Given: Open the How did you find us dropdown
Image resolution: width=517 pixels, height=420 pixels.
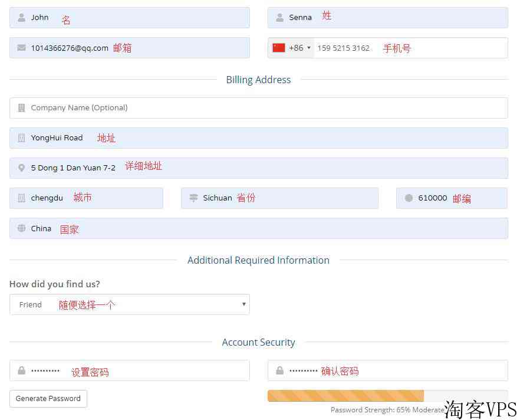Looking at the screenshot, I should [130, 304].
